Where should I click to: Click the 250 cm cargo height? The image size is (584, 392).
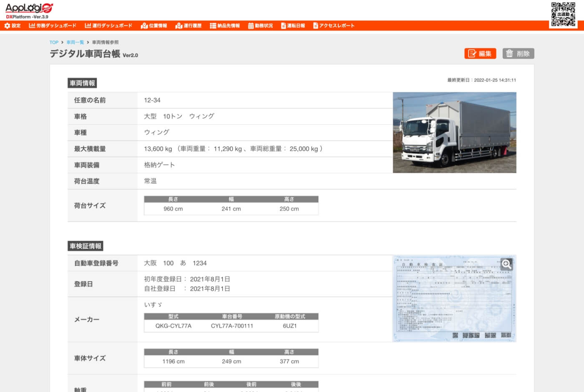[x=289, y=209]
